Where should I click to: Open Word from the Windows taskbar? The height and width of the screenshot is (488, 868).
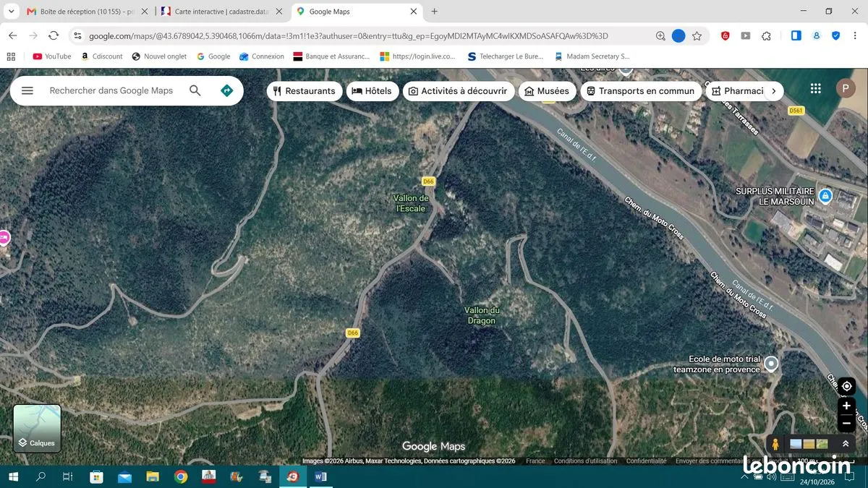click(321, 476)
